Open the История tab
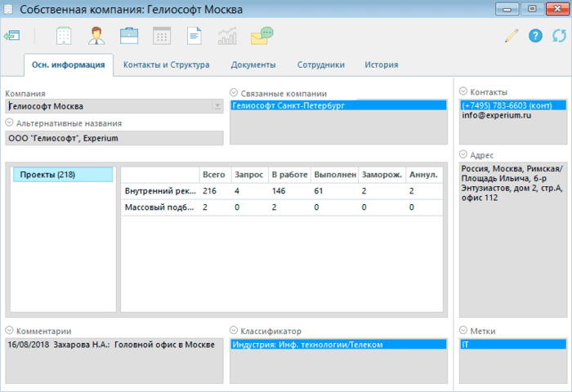572x392 pixels. [382, 65]
